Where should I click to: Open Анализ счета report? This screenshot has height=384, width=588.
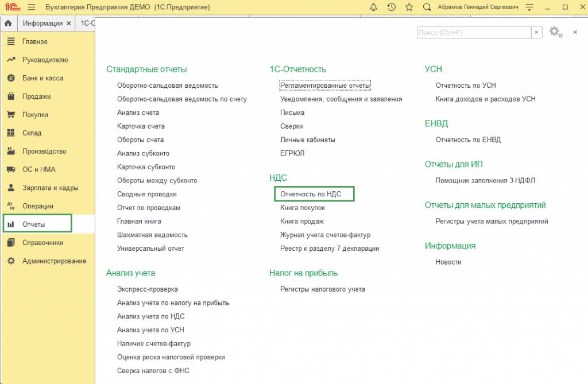pyautogui.click(x=138, y=113)
